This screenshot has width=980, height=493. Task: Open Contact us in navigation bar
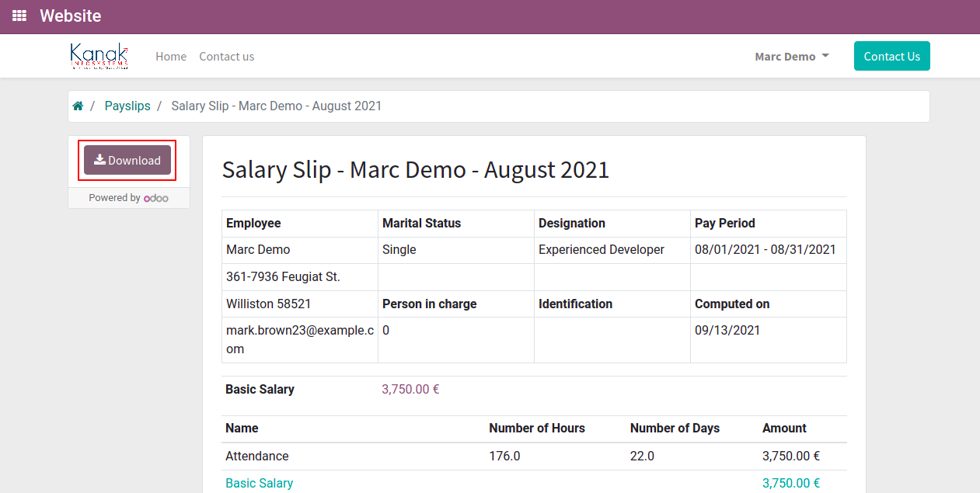[226, 57]
